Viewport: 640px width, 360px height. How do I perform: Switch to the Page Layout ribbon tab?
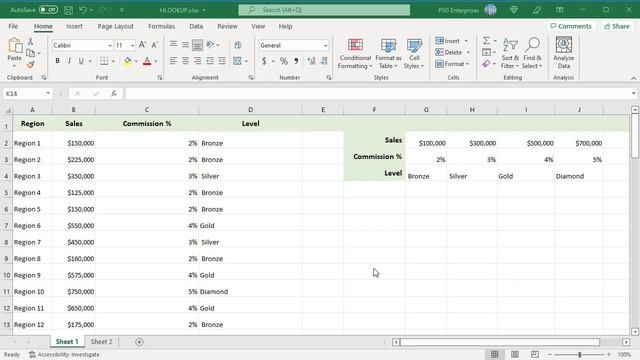point(116,26)
